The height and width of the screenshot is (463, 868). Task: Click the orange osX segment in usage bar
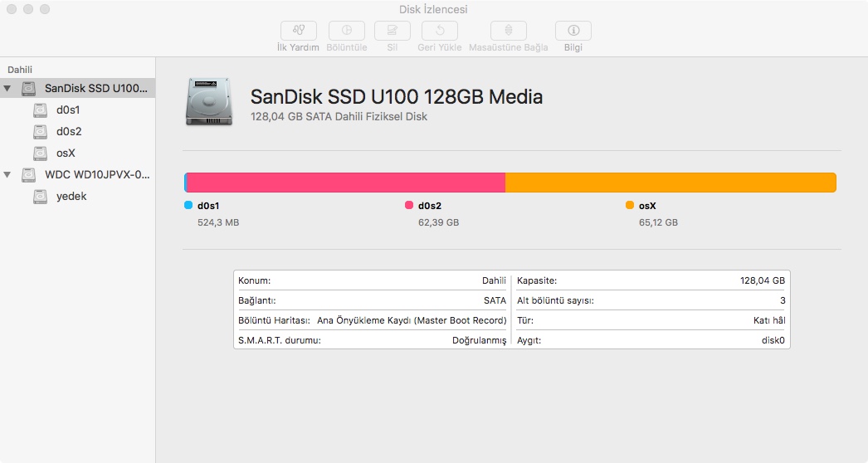click(x=670, y=183)
